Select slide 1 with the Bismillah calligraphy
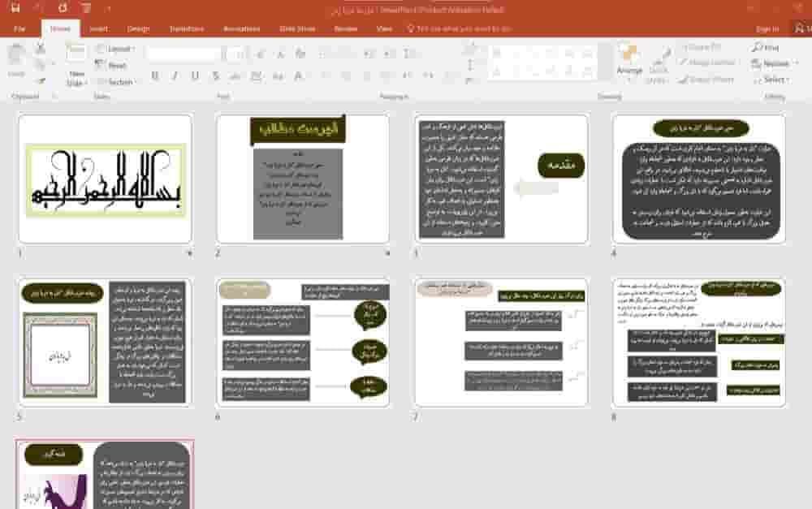The image size is (812, 509). pyautogui.click(x=106, y=179)
